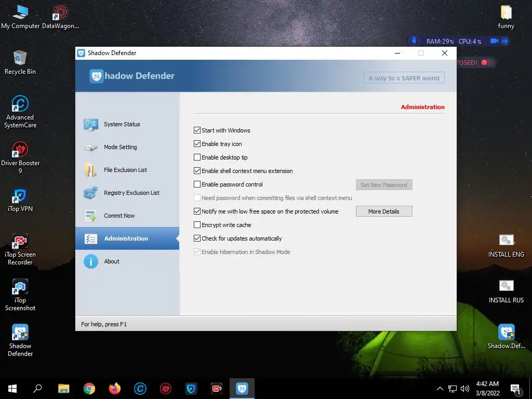This screenshot has height=399, width=532.
Task: Click the Shadow Defender taskbar button
Action: 242,389
